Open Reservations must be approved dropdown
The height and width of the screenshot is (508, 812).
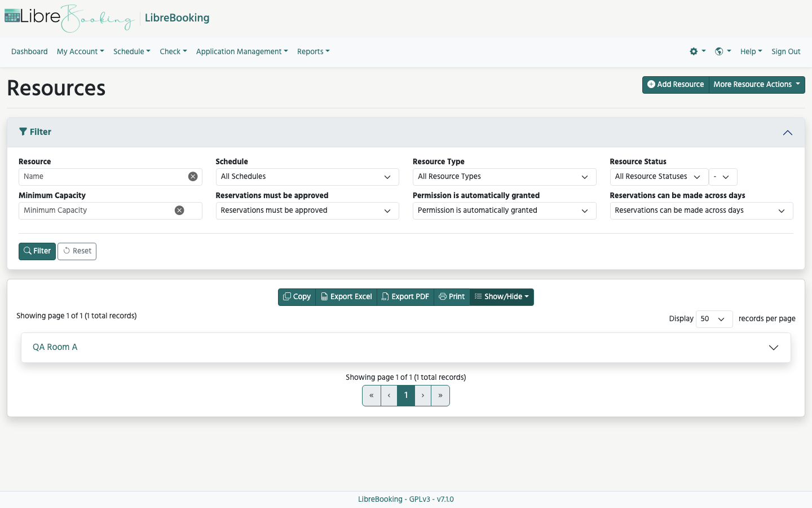point(307,211)
